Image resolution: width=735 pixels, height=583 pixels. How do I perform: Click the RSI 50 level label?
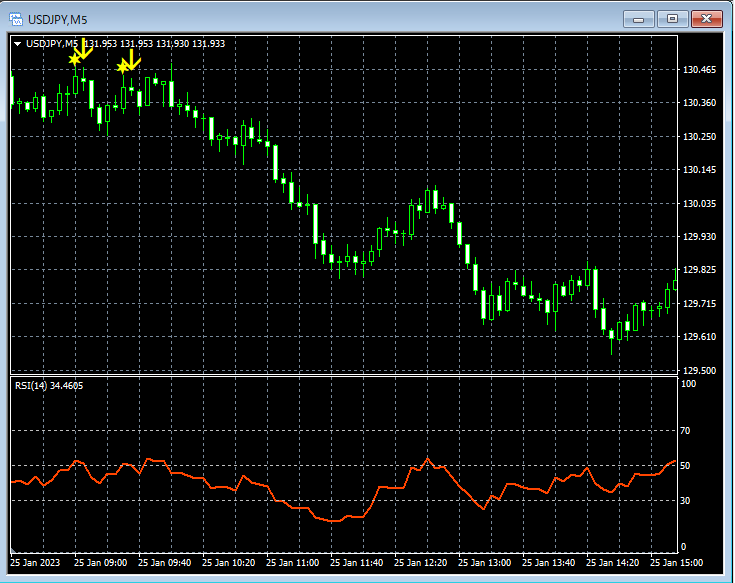click(x=685, y=466)
